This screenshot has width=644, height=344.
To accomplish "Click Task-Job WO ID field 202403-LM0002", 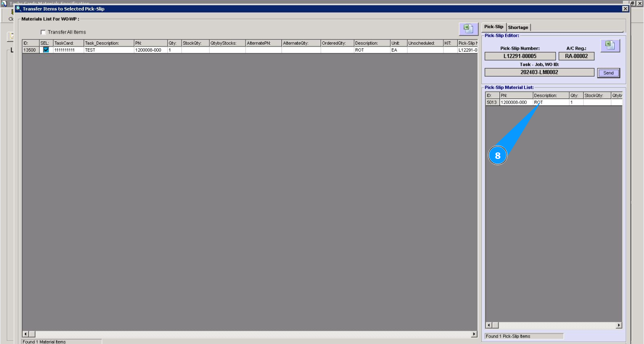I will (539, 72).
